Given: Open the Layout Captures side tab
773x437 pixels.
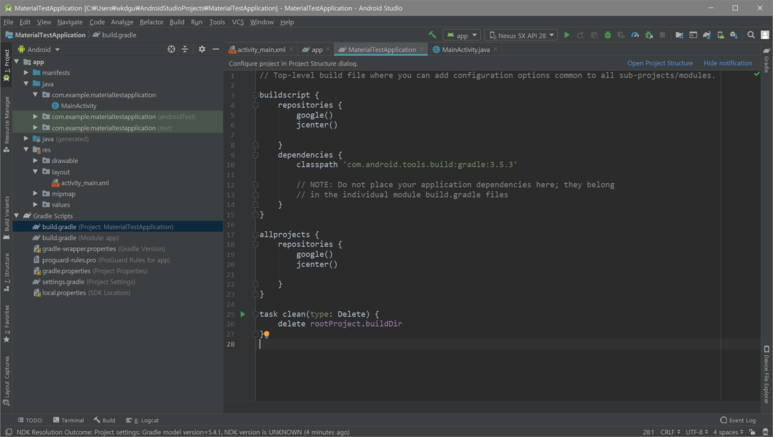Looking at the screenshot, I should (6, 381).
